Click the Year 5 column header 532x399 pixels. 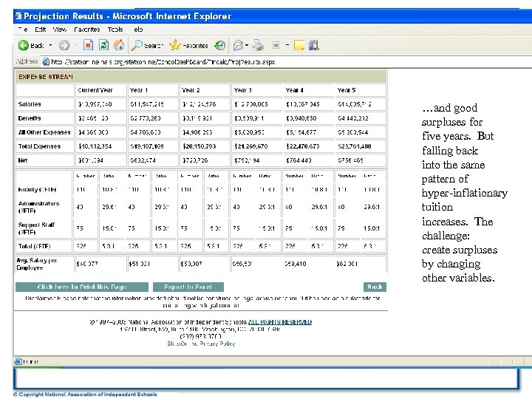(x=347, y=90)
